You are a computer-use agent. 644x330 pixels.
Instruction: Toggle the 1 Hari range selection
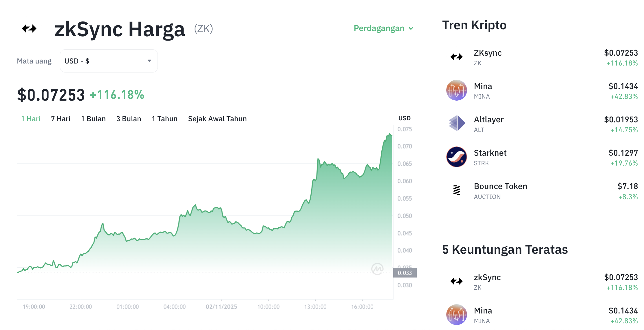pos(30,118)
